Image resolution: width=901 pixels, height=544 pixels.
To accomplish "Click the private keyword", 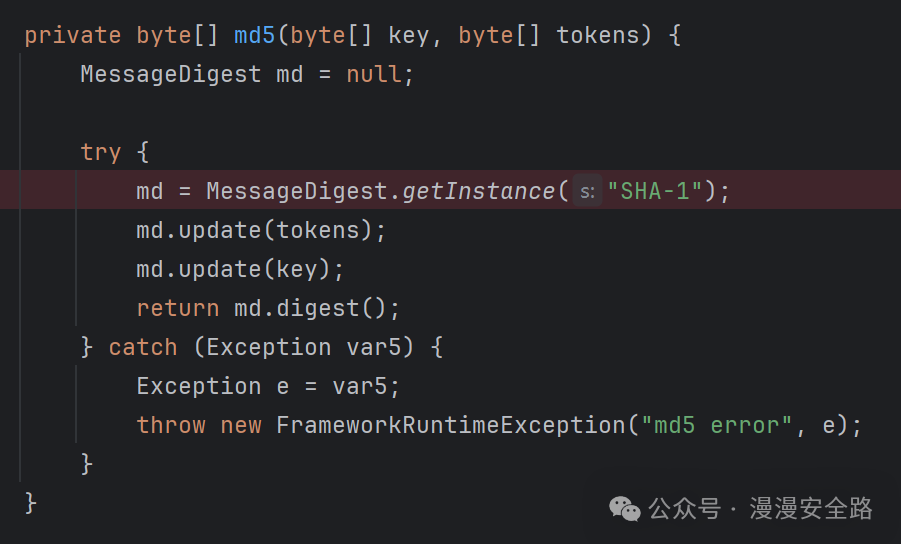I will pos(73,35).
